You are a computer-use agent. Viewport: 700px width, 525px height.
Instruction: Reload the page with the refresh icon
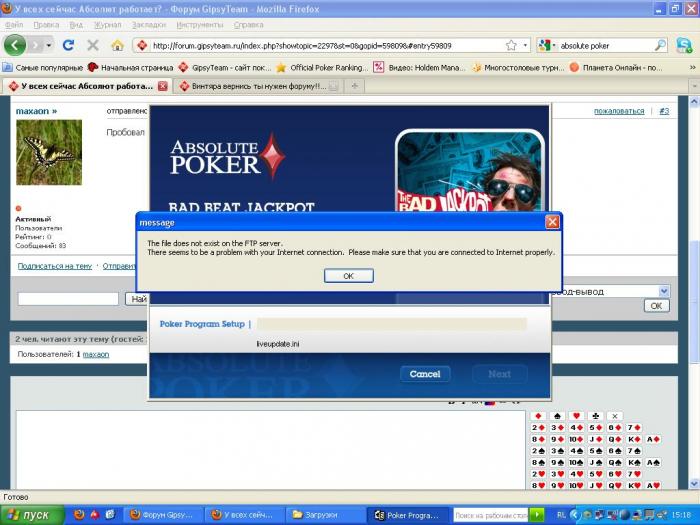pyautogui.click(x=68, y=45)
